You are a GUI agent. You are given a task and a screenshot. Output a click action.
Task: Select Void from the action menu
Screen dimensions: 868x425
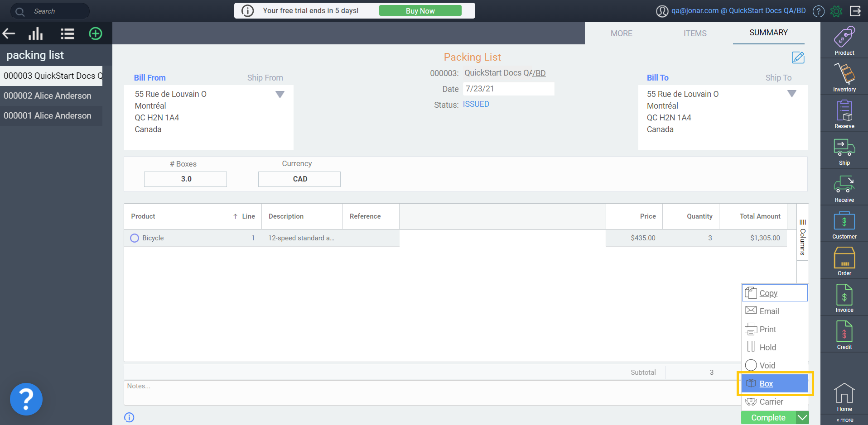pos(775,365)
